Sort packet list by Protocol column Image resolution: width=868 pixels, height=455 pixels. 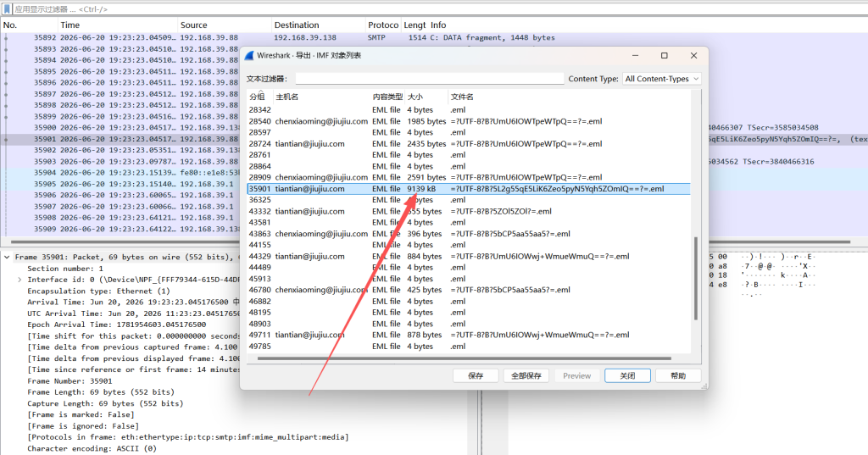(383, 25)
